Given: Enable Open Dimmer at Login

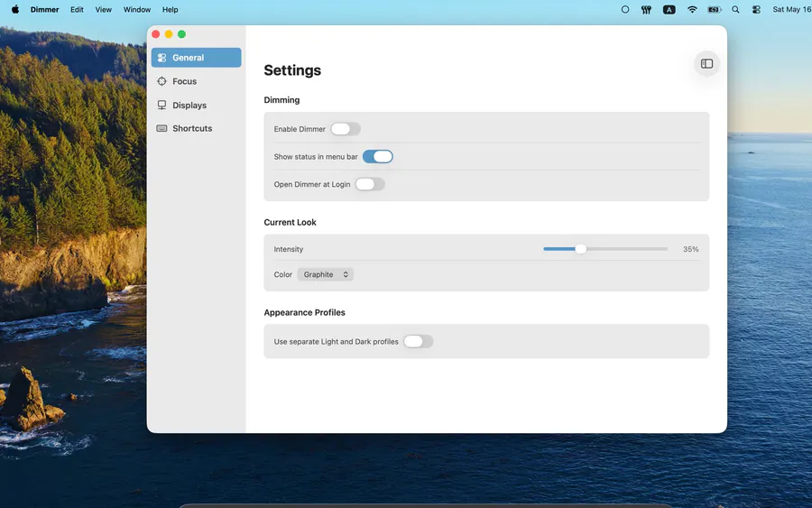Looking at the screenshot, I should (x=370, y=184).
